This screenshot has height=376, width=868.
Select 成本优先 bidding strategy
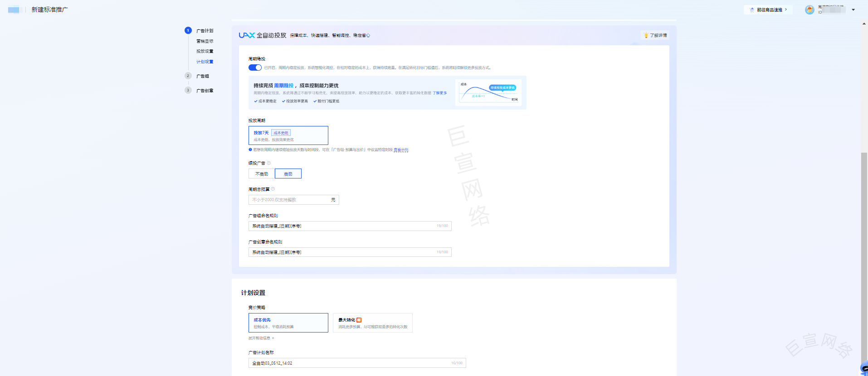[x=288, y=323]
